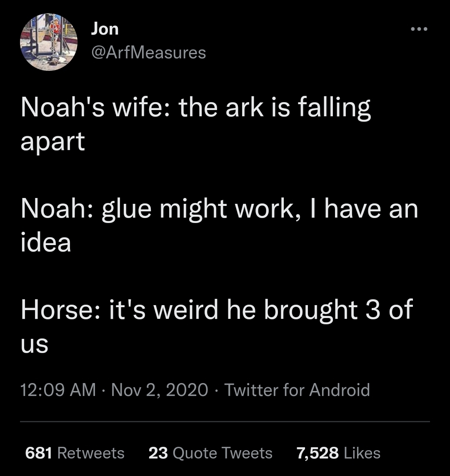Click the word "idea" in the tweet

tap(46, 243)
